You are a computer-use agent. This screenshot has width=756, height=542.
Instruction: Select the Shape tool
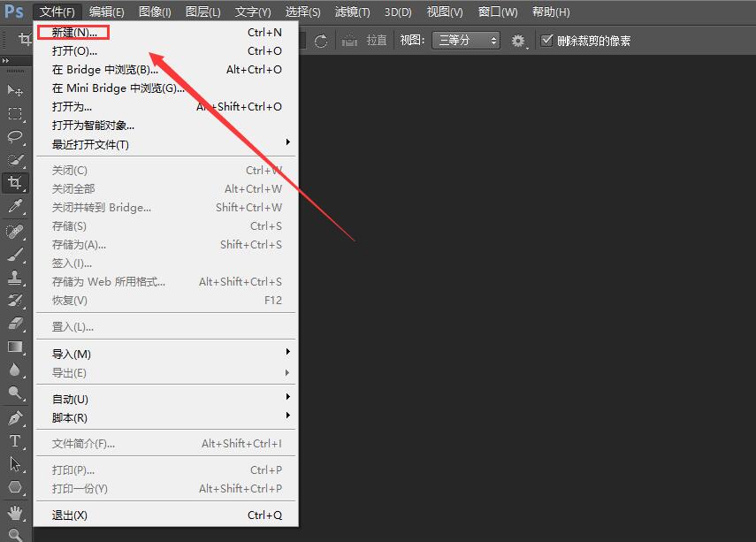[x=15, y=487]
